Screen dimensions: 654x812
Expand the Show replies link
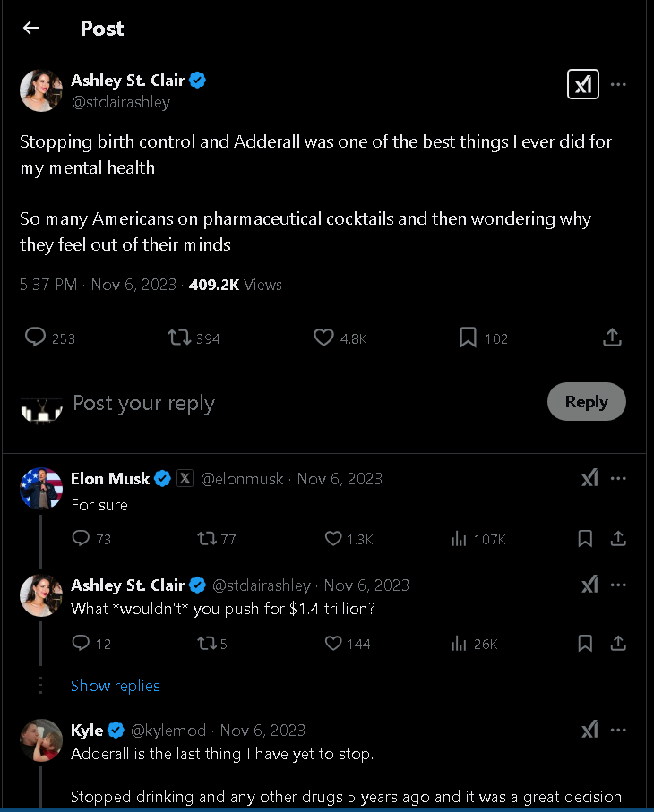click(x=116, y=686)
